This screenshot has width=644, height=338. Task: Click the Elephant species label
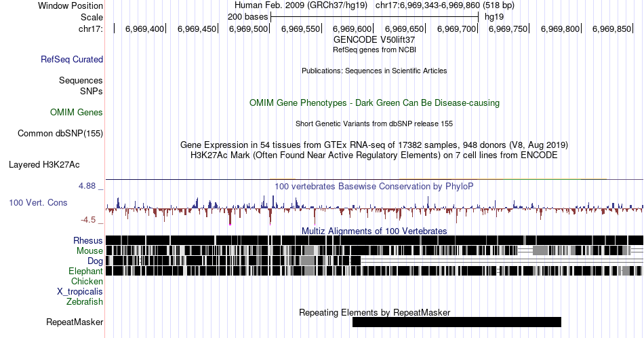pos(85,271)
